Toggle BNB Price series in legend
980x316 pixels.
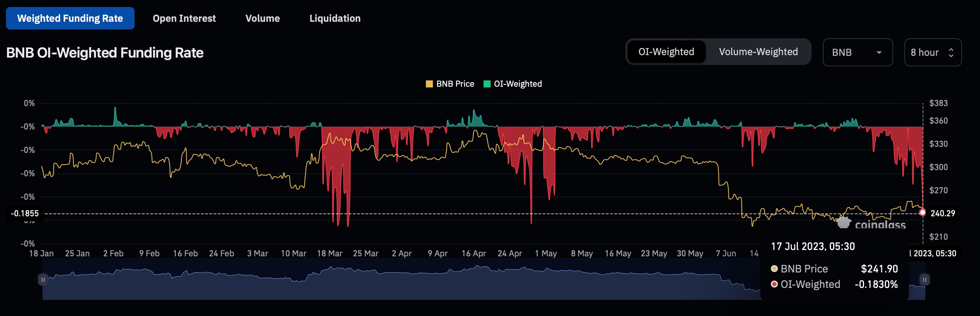[x=450, y=84]
